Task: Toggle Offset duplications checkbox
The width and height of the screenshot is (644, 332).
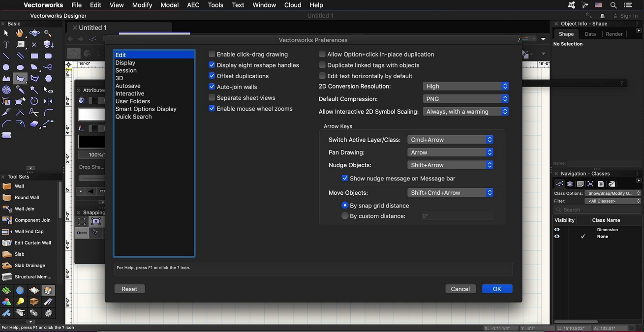Action: (212, 76)
